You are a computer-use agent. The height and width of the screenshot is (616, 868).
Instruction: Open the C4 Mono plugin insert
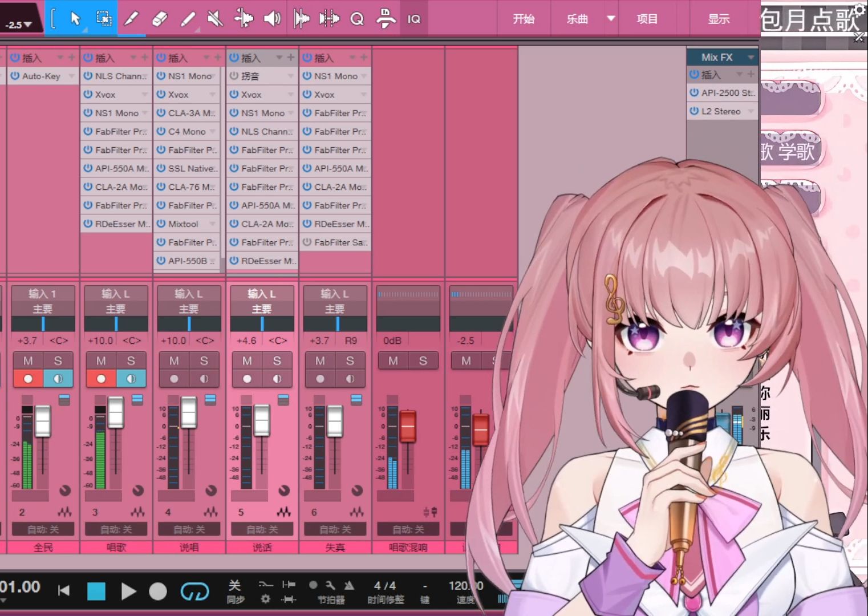click(x=186, y=131)
